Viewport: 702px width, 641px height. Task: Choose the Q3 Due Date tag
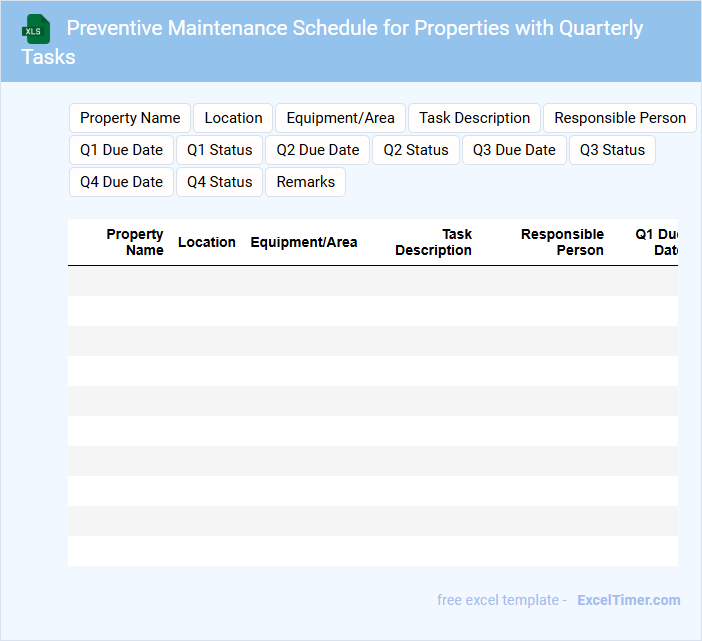(514, 150)
